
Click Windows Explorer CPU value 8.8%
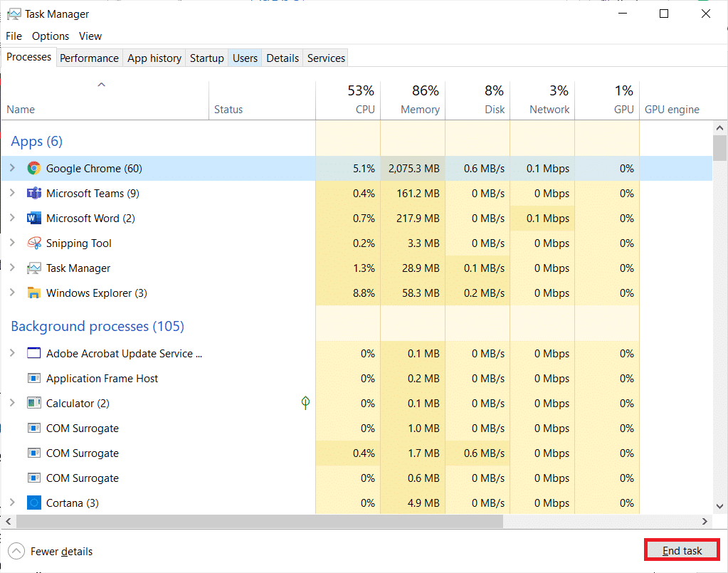(364, 293)
